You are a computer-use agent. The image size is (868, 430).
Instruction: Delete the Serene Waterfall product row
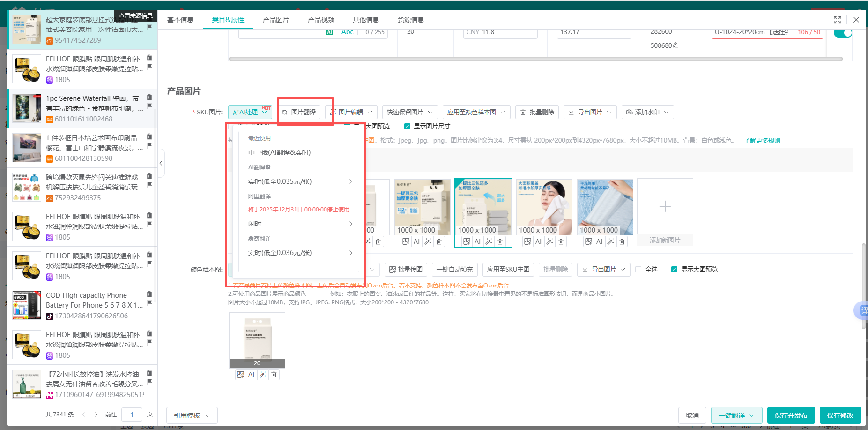click(149, 98)
